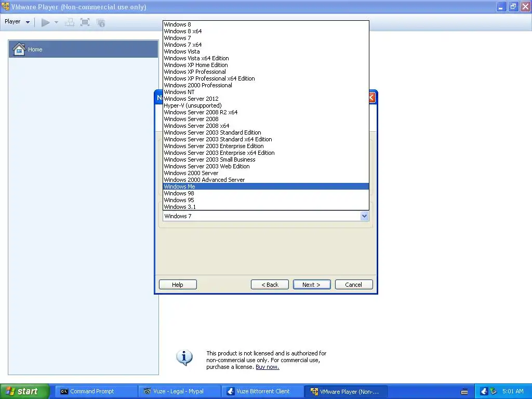This screenshot has width=532, height=399.
Task: Switch to Vuze - Legal - Mypal taskbar item
Action: 179,392
